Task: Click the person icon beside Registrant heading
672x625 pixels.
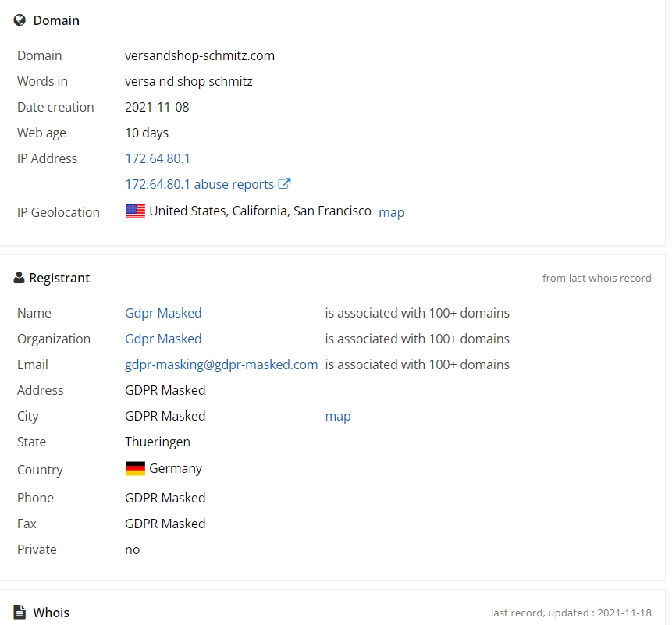Action: tap(19, 278)
